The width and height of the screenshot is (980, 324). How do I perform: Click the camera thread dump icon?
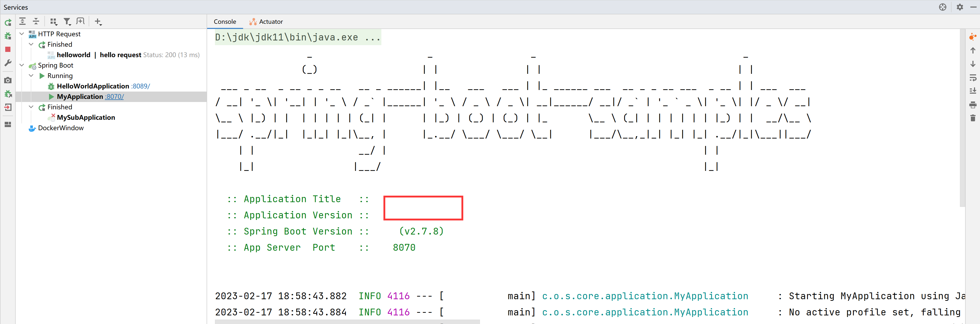8,80
